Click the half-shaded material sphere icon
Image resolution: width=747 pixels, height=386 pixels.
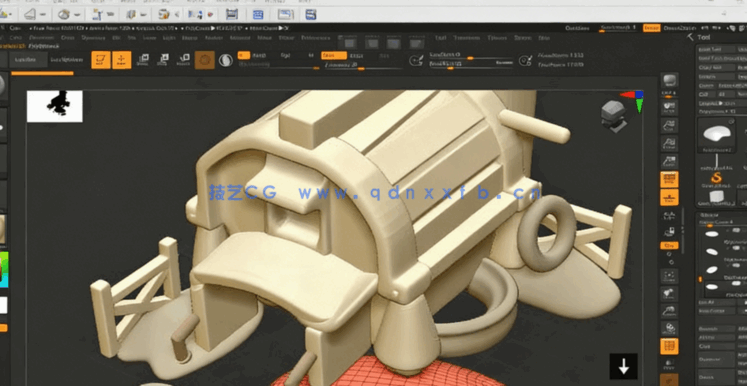click(x=225, y=60)
